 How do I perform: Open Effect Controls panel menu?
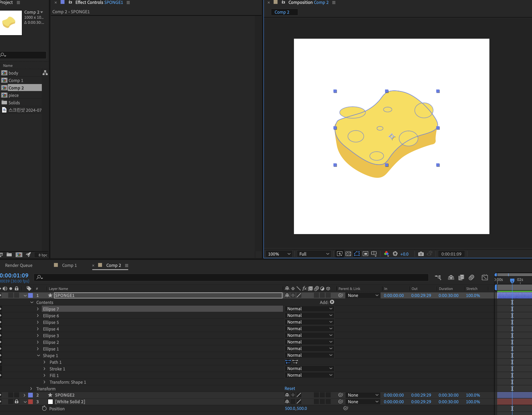click(128, 2)
